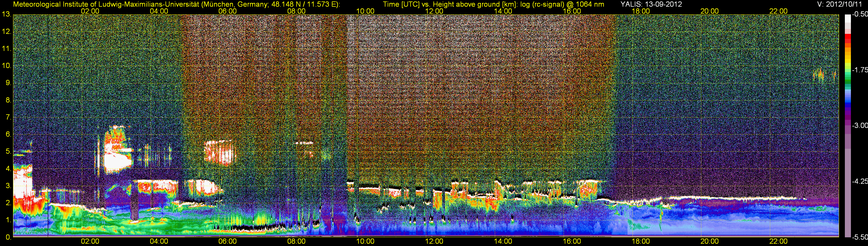Click the -4.25 color scale label
This screenshot has height=246, width=868.
pos(860,181)
